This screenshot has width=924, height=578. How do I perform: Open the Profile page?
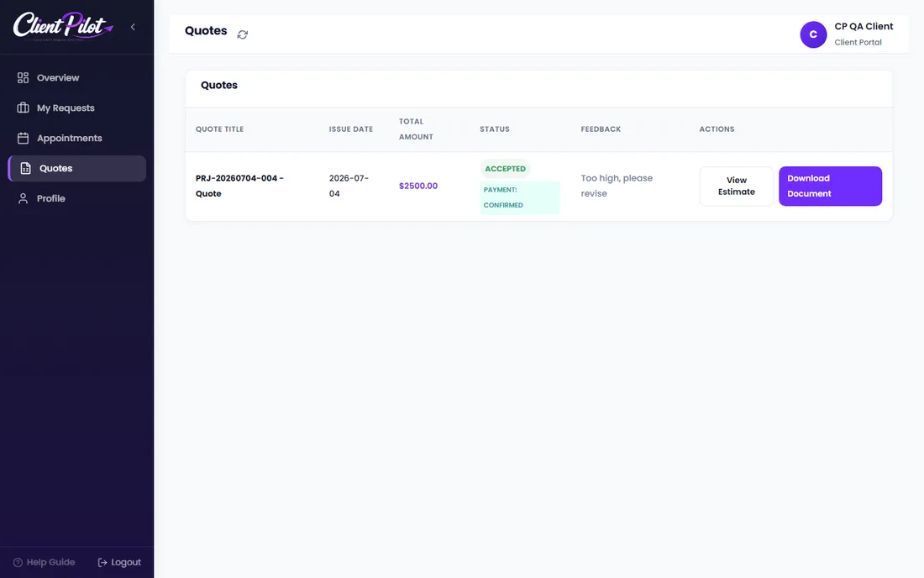pyautogui.click(x=76, y=198)
